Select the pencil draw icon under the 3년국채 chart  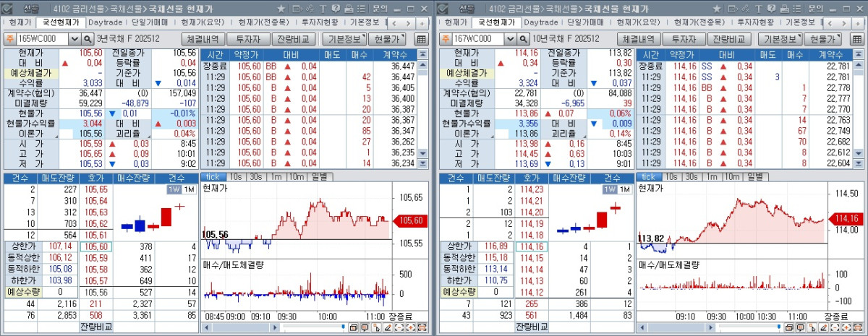tap(388, 327)
